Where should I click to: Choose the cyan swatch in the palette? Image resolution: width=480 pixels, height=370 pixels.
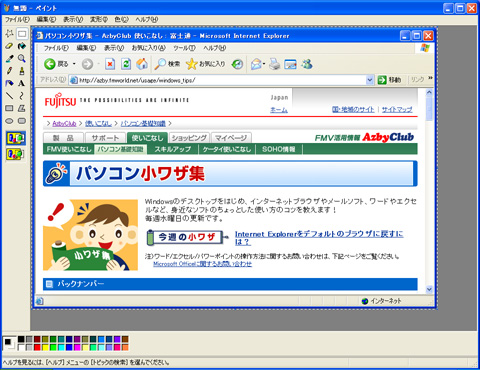coord(61,347)
